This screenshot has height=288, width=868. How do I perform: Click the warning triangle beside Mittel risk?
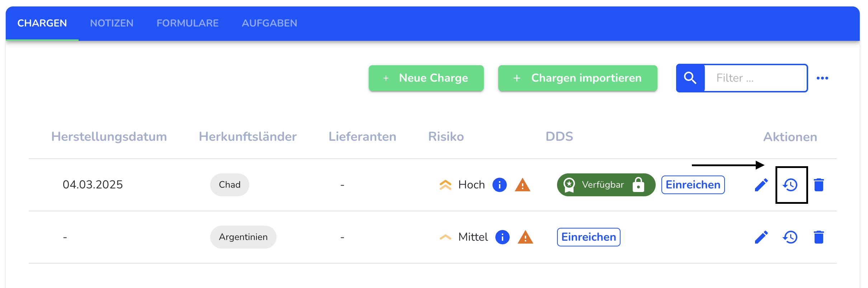coord(525,237)
